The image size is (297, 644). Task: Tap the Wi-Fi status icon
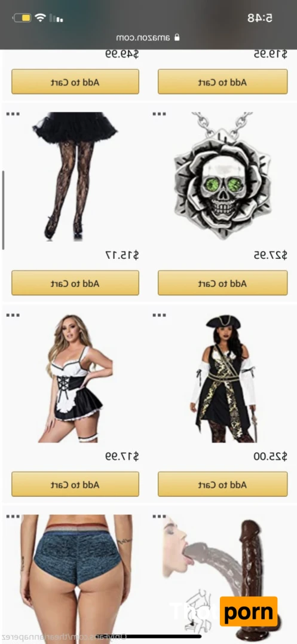click(x=40, y=18)
